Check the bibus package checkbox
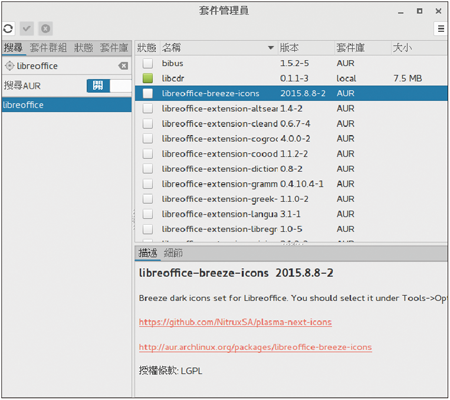The width and height of the screenshot is (450, 400). [148, 63]
